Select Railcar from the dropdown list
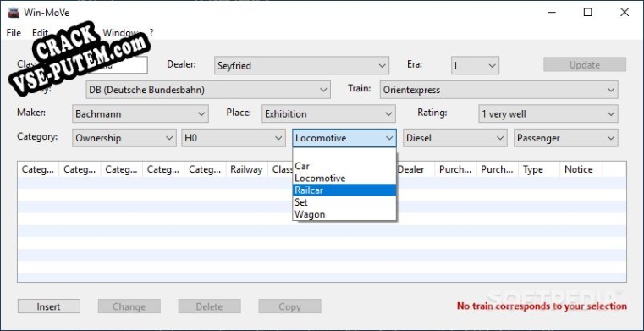Image resolution: width=644 pixels, height=331 pixels. click(x=344, y=190)
